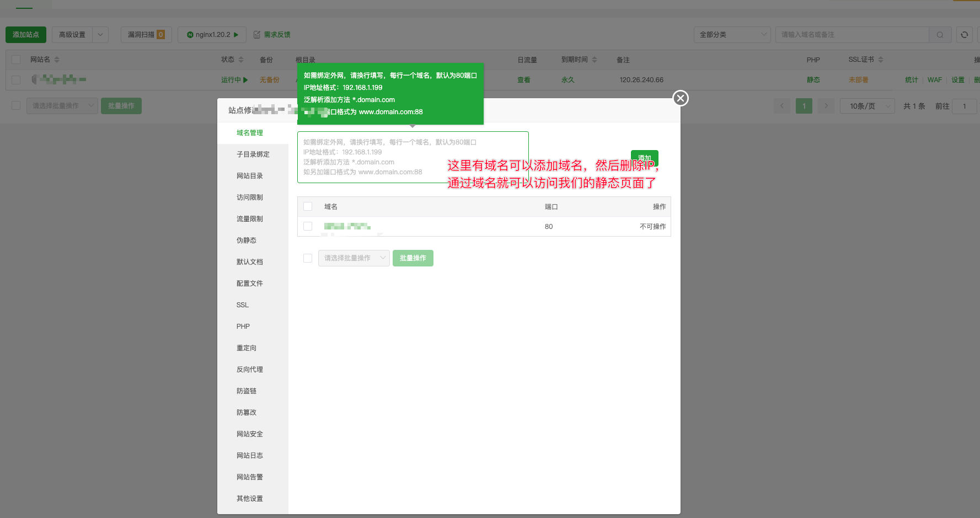Click the running status play icon

(245, 80)
